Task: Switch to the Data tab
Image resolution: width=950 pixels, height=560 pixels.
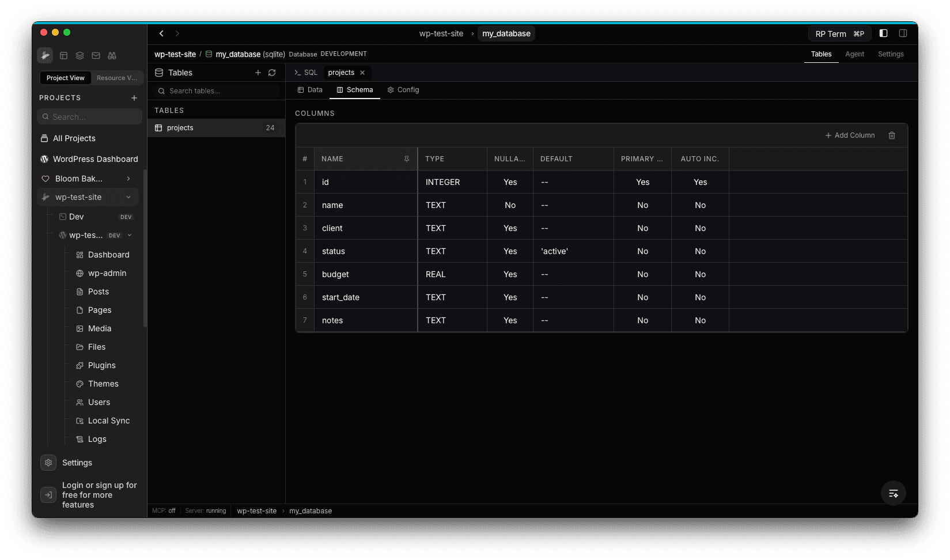Action: click(x=310, y=90)
